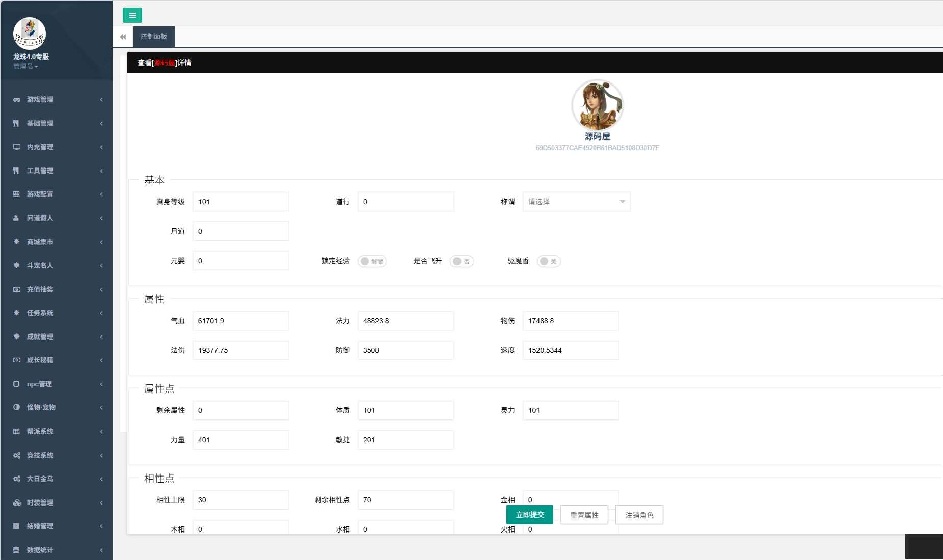Viewport: 943px width, 560px height.
Task: Submit changes with the 立即提交 button
Action: pyautogui.click(x=529, y=514)
